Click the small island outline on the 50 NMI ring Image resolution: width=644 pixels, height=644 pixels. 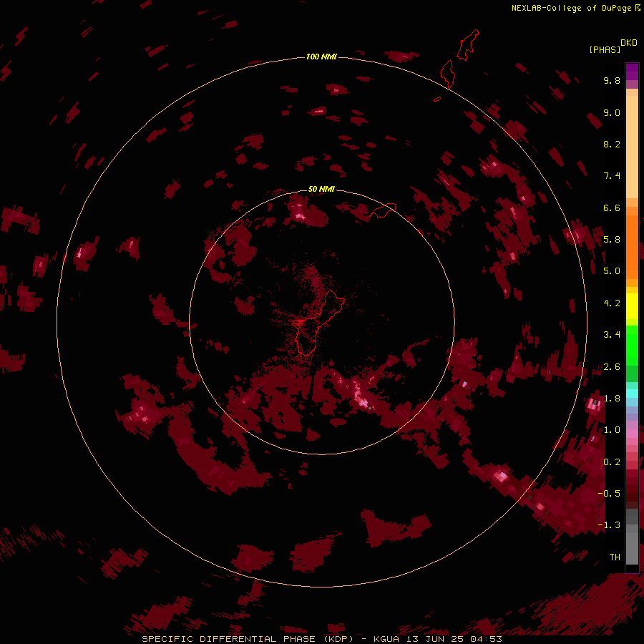[383, 210]
